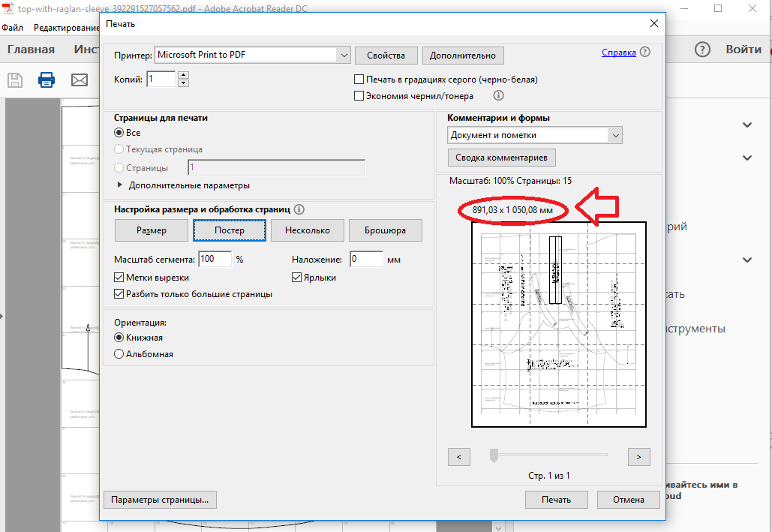This screenshot has width=772, height=532.
Task: Expand Дополнительные параметры section
Action: coord(119,185)
